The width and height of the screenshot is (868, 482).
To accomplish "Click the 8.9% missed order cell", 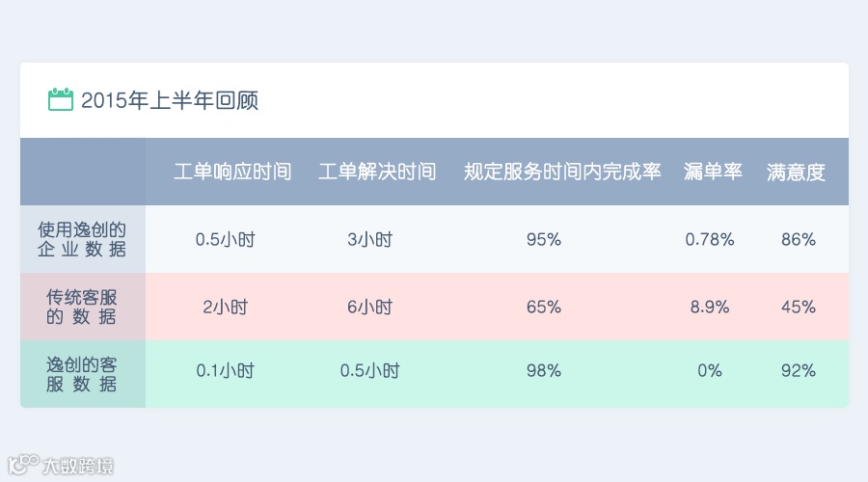I will [x=710, y=308].
